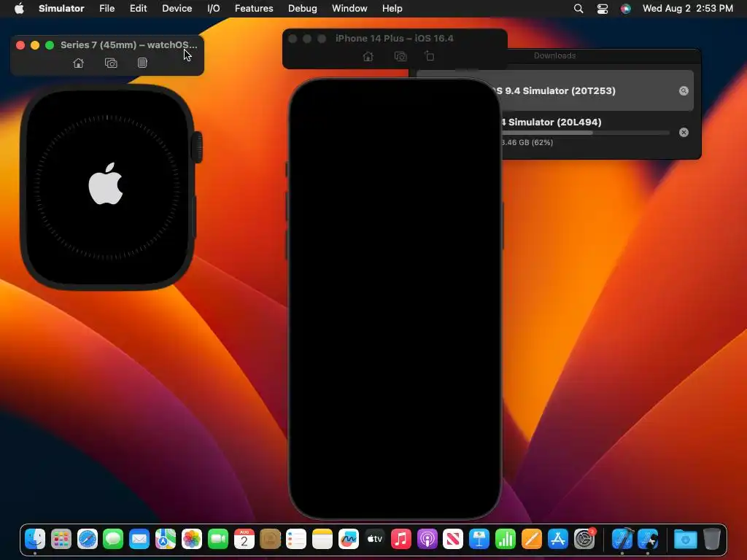Open the Simulator app menu

pyautogui.click(x=61, y=8)
